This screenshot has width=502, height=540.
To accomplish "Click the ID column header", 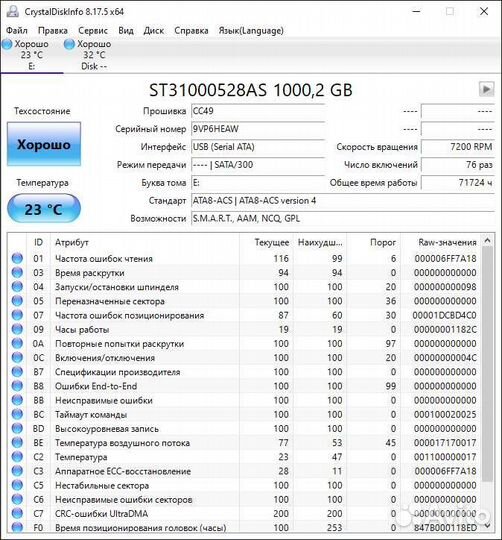I will [38, 242].
